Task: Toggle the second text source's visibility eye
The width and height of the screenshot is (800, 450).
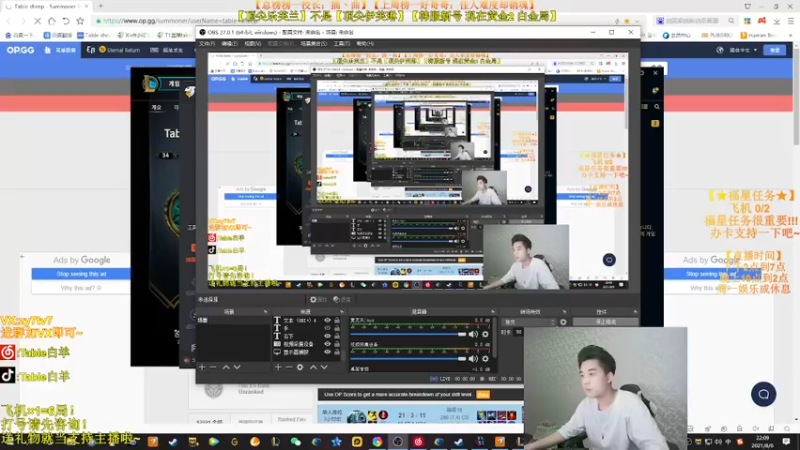Action: pyautogui.click(x=328, y=328)
